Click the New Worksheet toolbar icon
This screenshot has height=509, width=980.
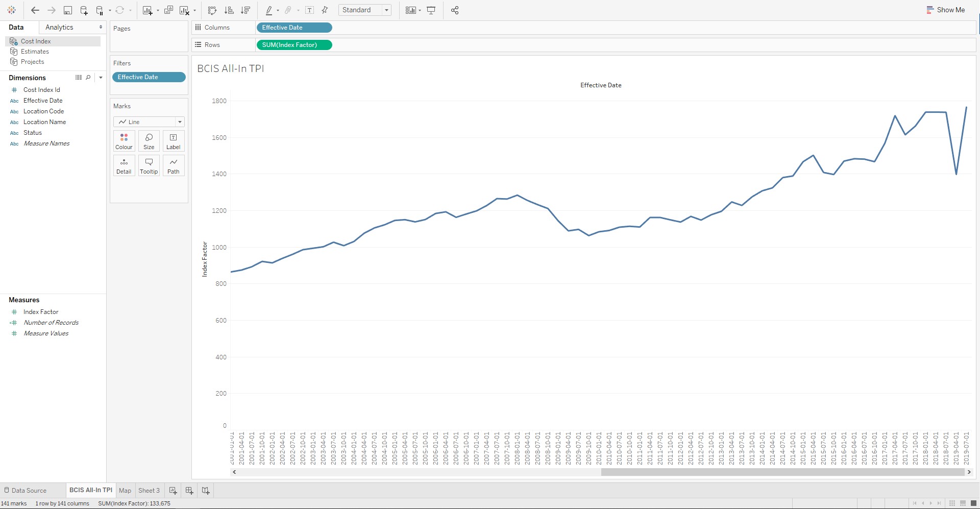tap(148, 10)
